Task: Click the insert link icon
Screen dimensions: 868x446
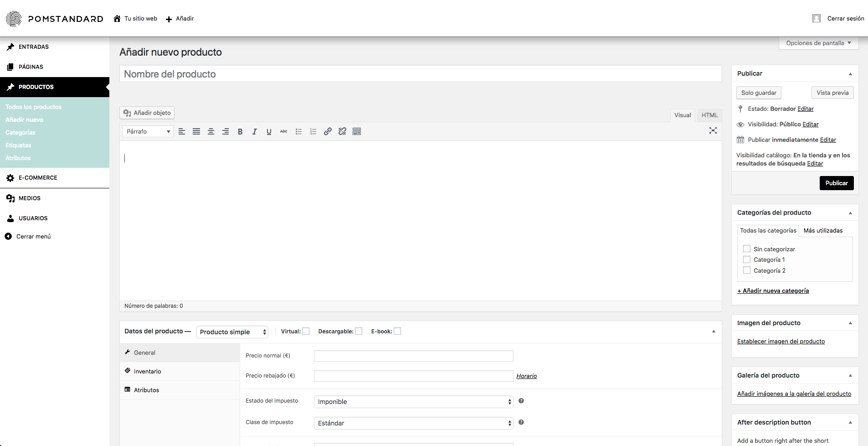Action: point(328,132)
